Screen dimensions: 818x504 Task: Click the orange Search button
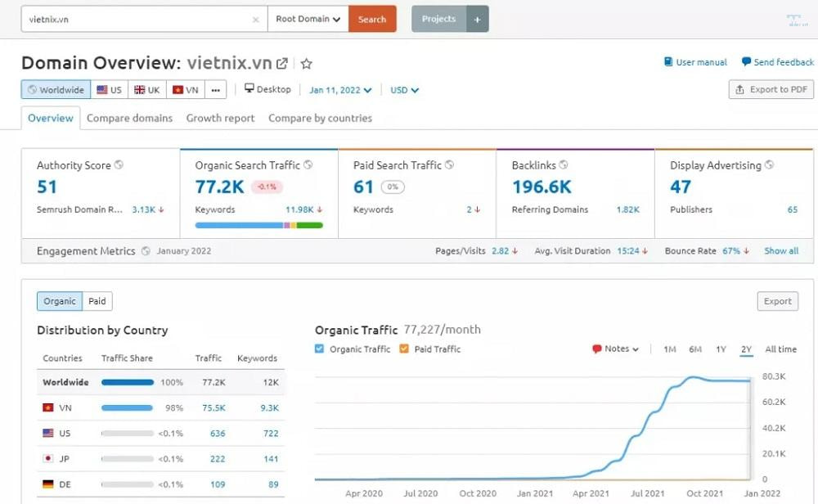372,20
